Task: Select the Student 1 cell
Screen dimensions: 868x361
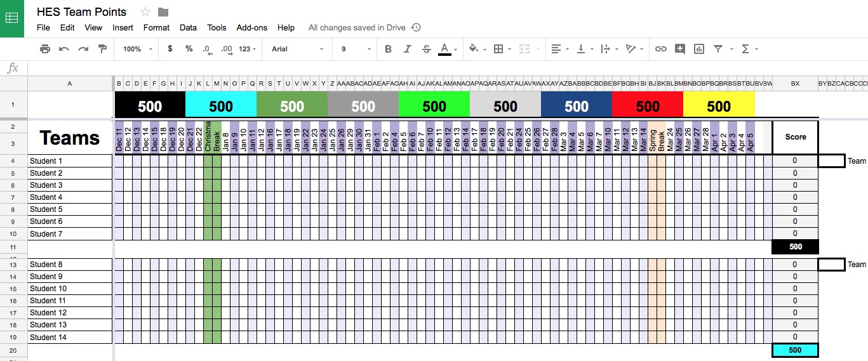Action: click(x=70, y=161)
